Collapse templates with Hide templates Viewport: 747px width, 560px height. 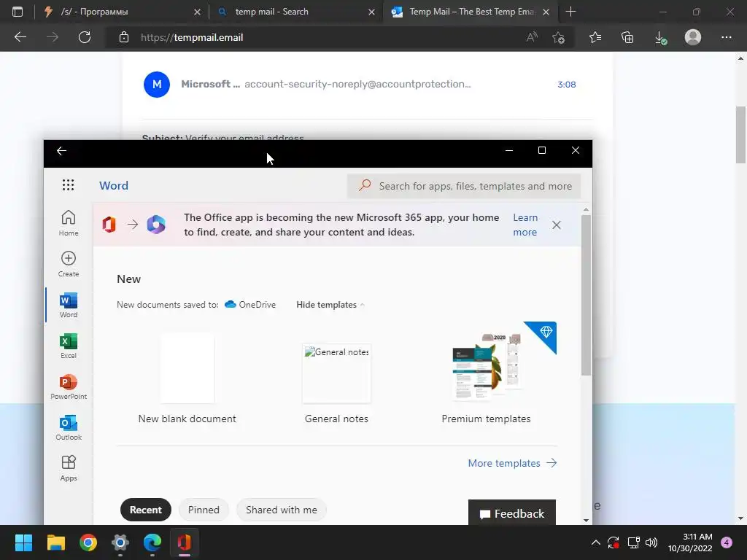(330, 304)
